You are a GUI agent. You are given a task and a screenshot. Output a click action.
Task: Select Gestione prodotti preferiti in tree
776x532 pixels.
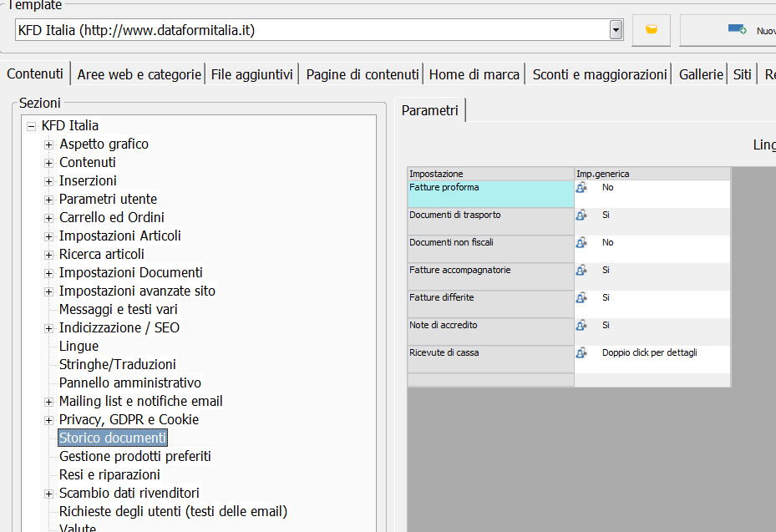click(x=134, y=456)
